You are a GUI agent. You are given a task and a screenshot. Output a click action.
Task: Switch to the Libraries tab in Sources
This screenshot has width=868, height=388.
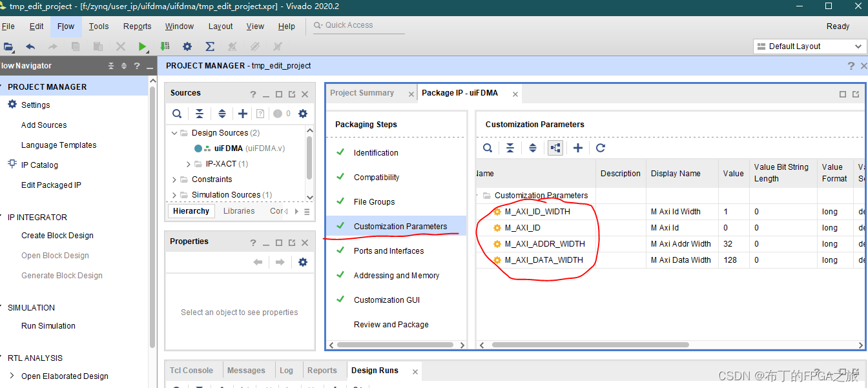(239, 211)
